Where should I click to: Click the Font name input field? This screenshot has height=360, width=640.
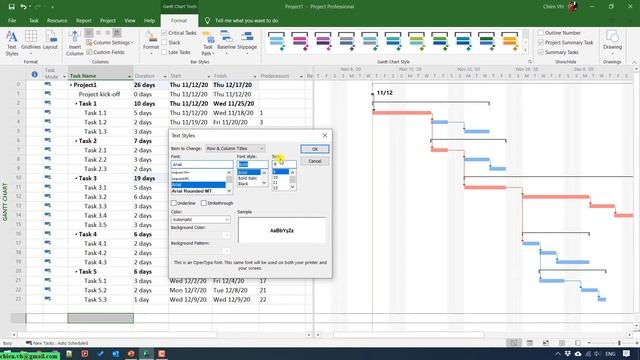(202, 164)
